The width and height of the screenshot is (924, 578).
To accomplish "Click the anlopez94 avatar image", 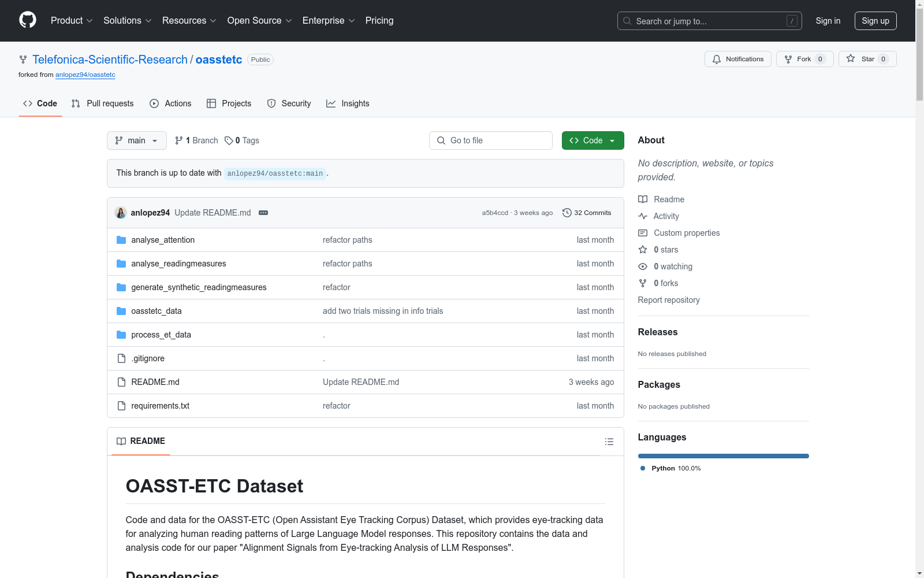I will pyautogui.click(x=121, y=213).
